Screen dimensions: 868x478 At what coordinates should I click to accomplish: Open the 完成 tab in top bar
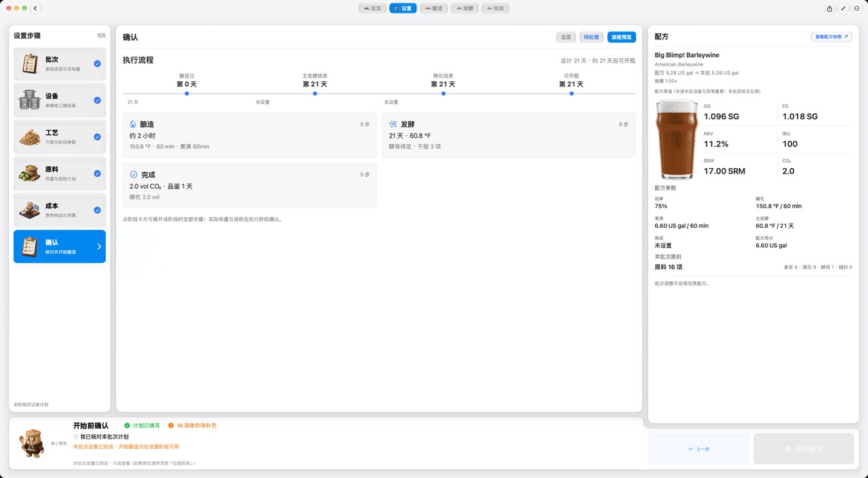[495, 9]
